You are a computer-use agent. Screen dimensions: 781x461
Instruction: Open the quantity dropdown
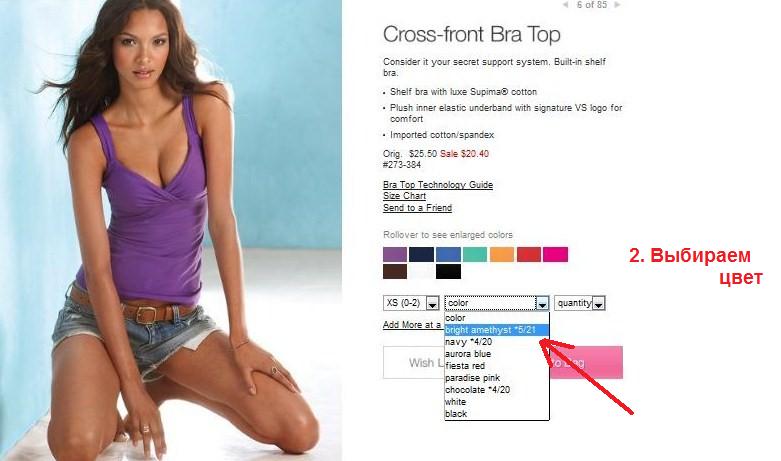580,303
